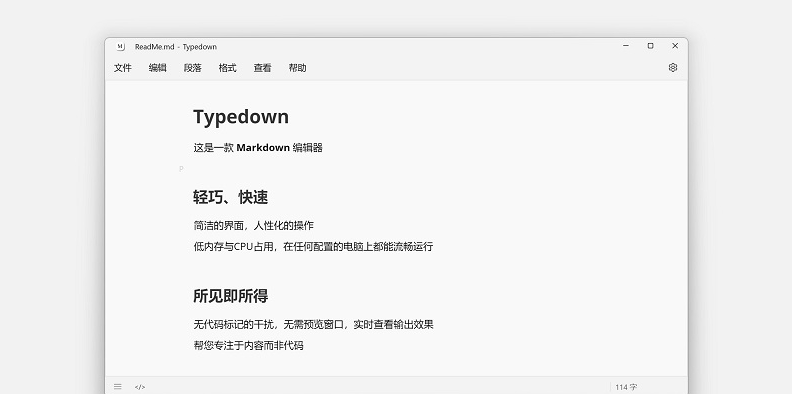Click the 114 字 word count
This screenshot has width=792, height=394.
tap(626, 387)
